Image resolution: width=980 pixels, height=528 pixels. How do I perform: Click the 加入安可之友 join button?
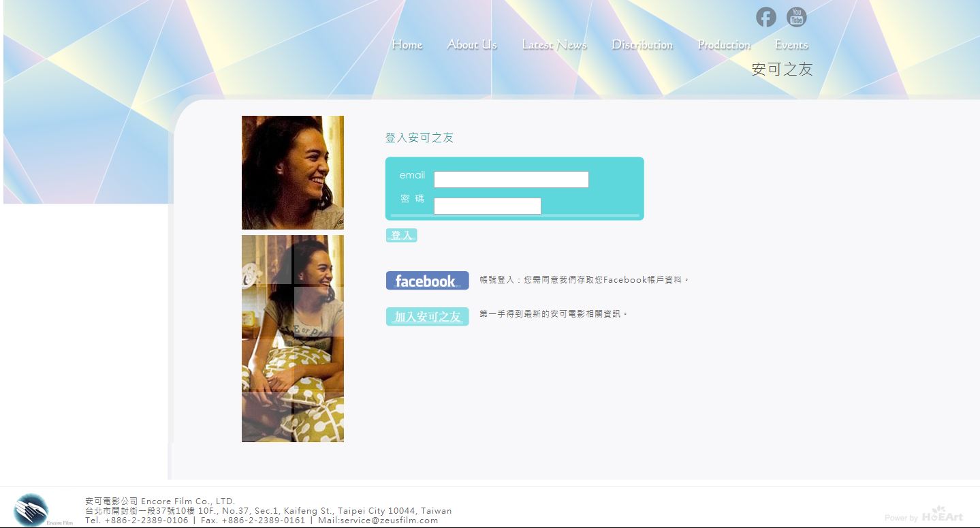427,317
